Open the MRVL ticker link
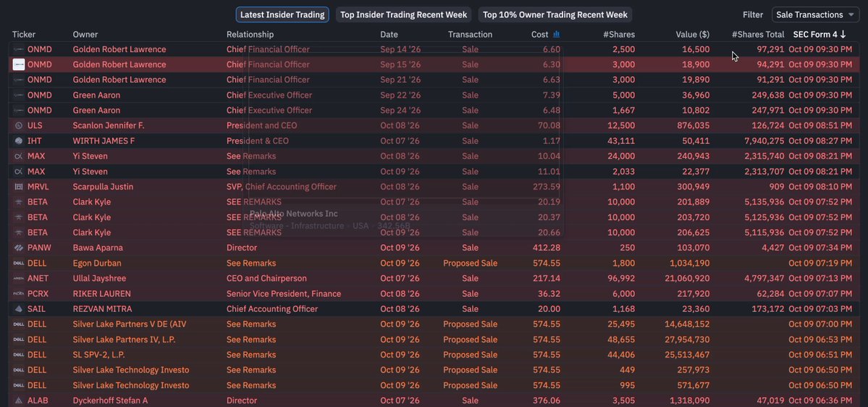 coord(38,187)
